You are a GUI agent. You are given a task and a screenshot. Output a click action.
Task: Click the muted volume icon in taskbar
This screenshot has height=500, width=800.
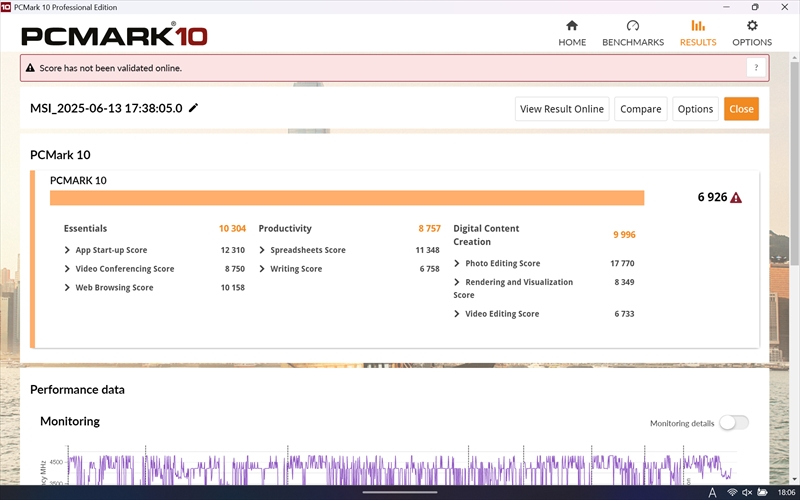coord(747,492)
